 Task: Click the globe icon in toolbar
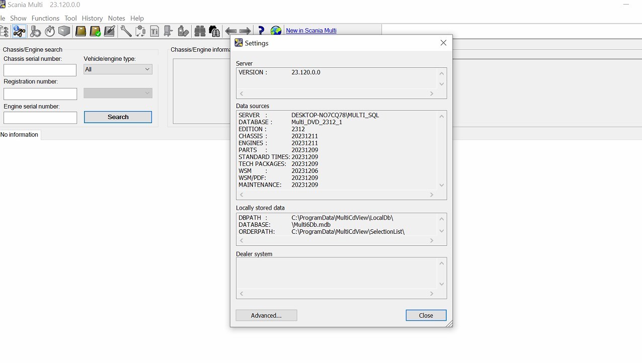pyautogui.click(x=276, y=31)
